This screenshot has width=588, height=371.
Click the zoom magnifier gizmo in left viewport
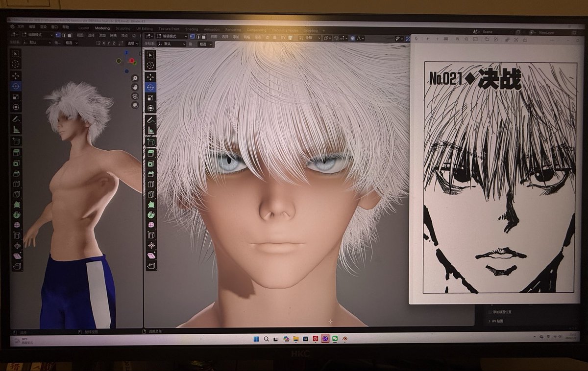[x=135, y=78]
